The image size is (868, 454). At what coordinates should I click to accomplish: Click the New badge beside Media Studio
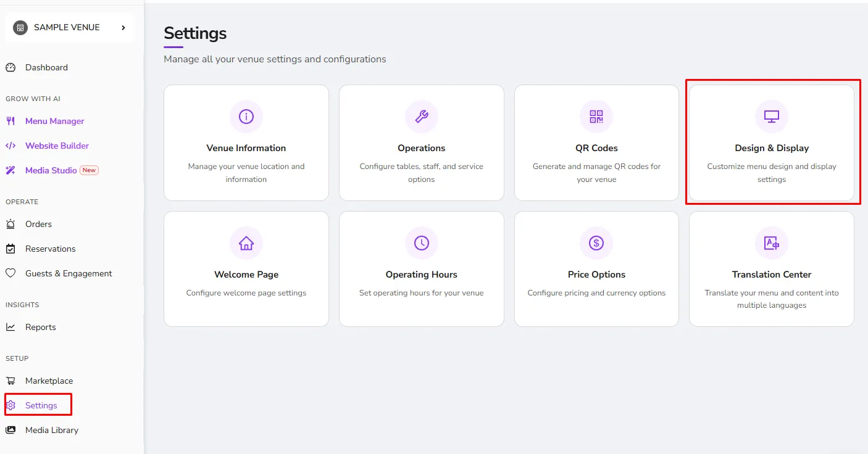[90, 170]
